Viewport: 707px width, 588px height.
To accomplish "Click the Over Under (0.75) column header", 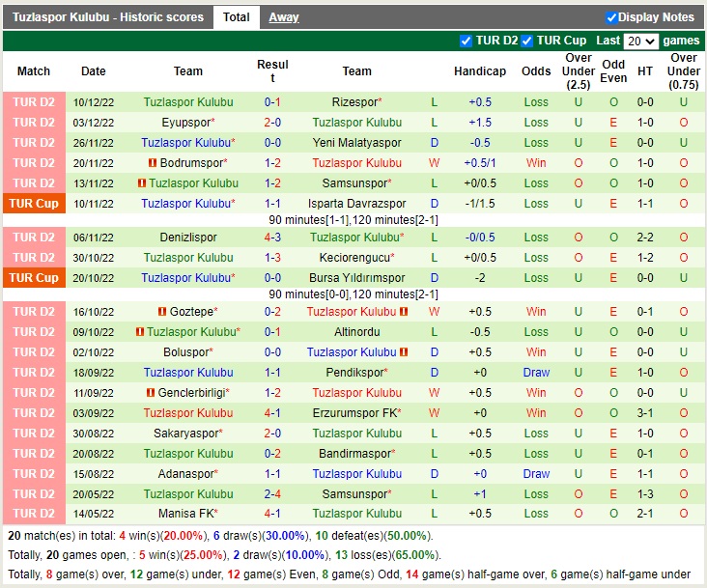I will [x=684, y=71].
